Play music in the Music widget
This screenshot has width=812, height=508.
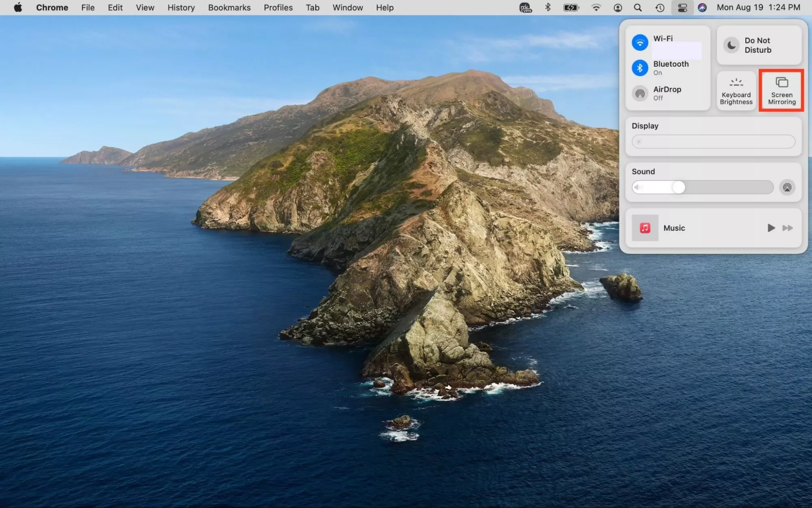tap(771, 228)
